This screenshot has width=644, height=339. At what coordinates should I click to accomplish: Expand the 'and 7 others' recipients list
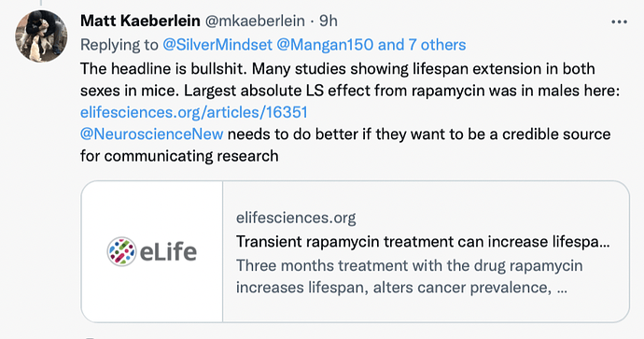[x=422, y=45]
